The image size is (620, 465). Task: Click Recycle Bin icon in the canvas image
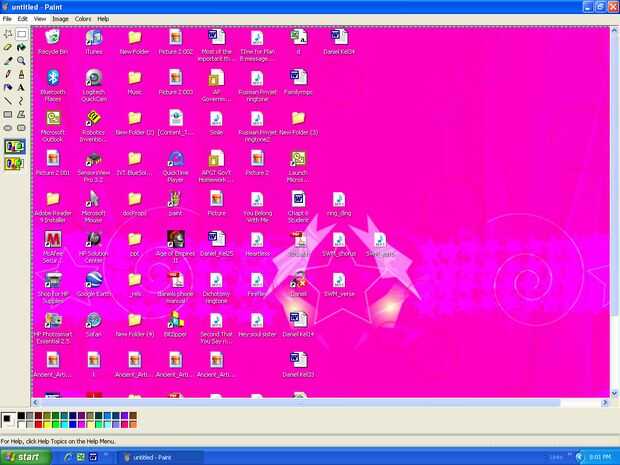[53, 42]
